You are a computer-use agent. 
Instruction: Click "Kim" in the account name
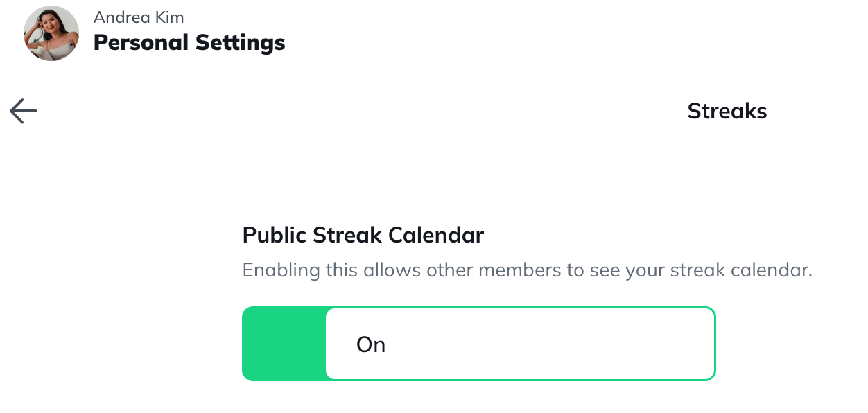[169, 17]
